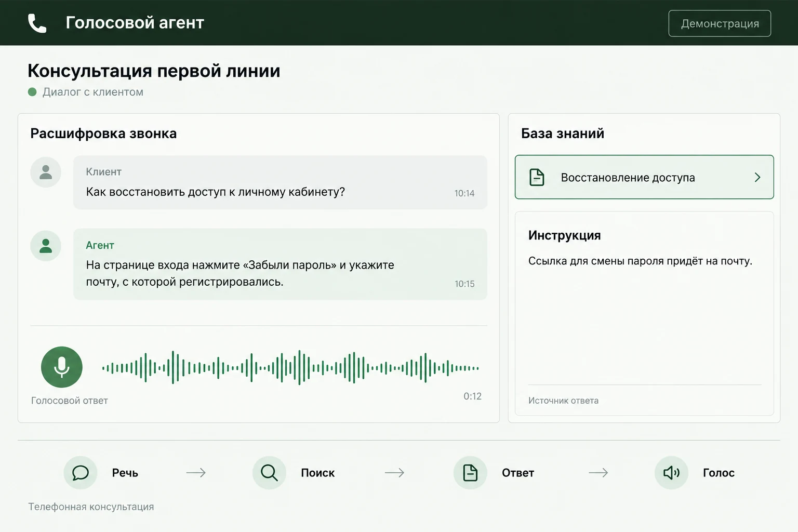Click the Расшифровка звонка heading
Viewport: 798px width, 532px height.
click(x=103, y=134)
